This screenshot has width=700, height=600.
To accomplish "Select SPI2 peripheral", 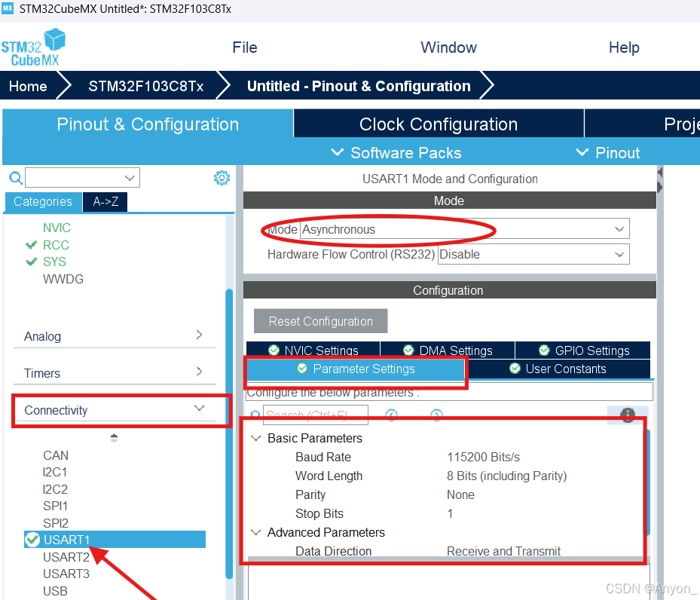I will pyautogui.click(x=55, y=523).
